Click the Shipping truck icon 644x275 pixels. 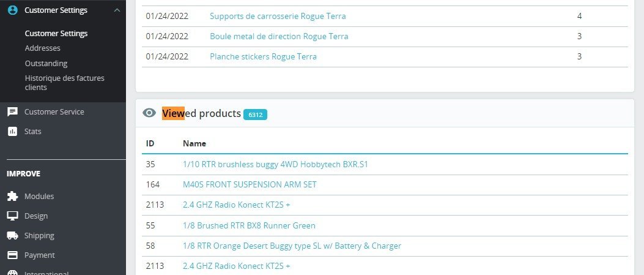[x=12, y=236]
